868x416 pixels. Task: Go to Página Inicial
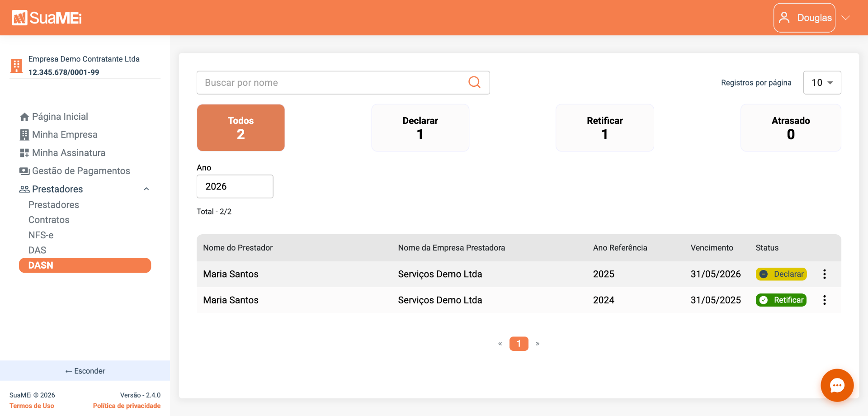pos(60,117)
